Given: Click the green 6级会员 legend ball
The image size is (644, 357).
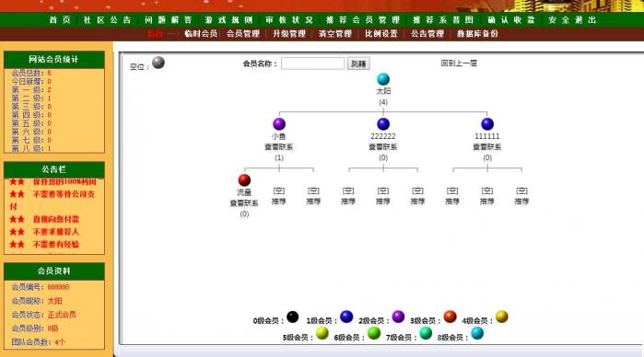Looking at the screenshot, I should [x=374, y=333].
